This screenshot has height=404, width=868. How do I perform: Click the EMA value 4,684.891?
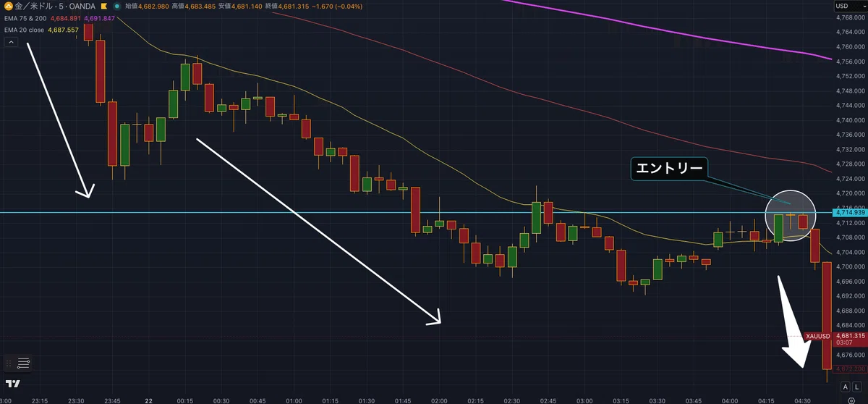(x=66, y=18)
